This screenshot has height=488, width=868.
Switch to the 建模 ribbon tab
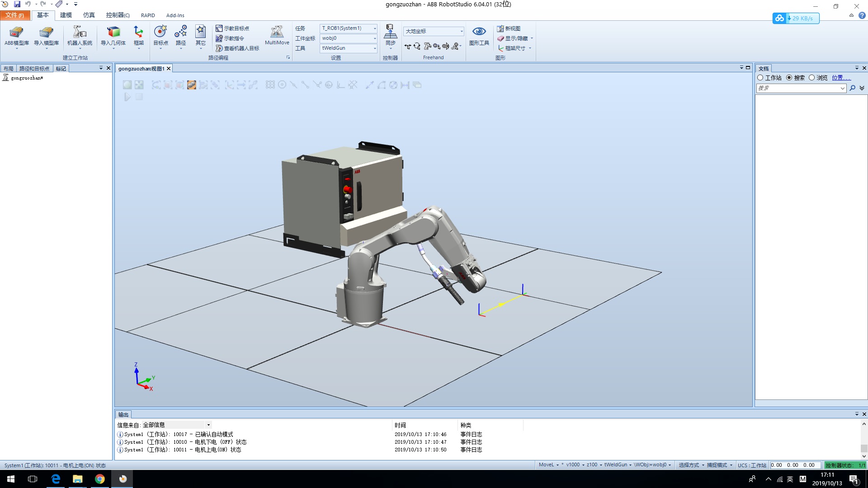[66, 15]
